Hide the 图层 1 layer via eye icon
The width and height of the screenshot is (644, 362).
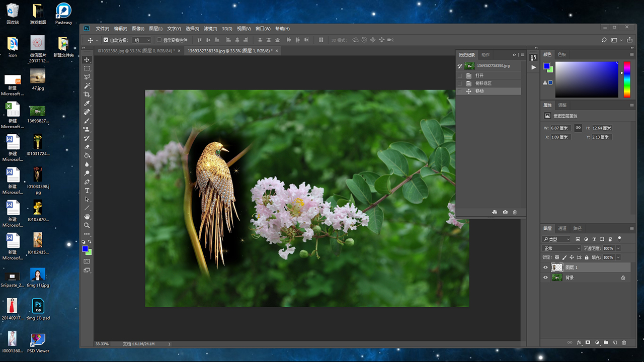(545, 267)
